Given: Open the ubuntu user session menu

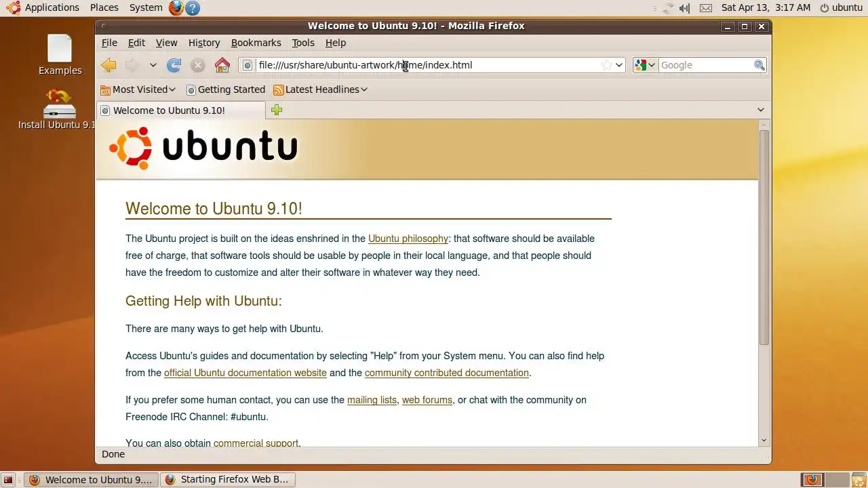Looking at the screenshot, I should click(841, 7).
